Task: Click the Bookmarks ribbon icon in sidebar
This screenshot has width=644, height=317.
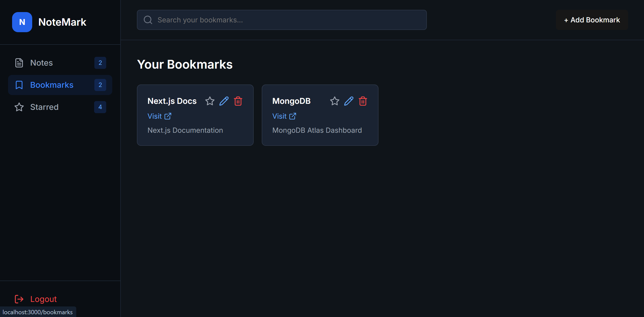Action: [x=19, y=85]
